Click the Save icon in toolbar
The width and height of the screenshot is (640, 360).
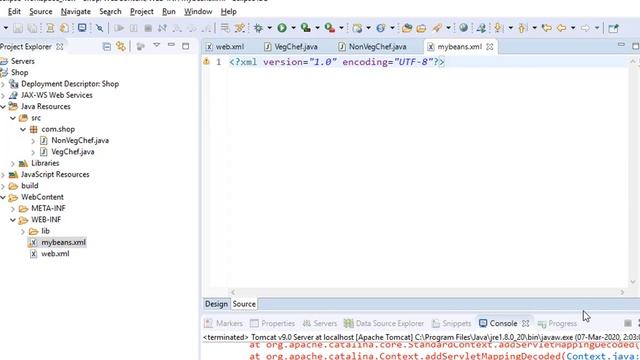tap(18, 28)
